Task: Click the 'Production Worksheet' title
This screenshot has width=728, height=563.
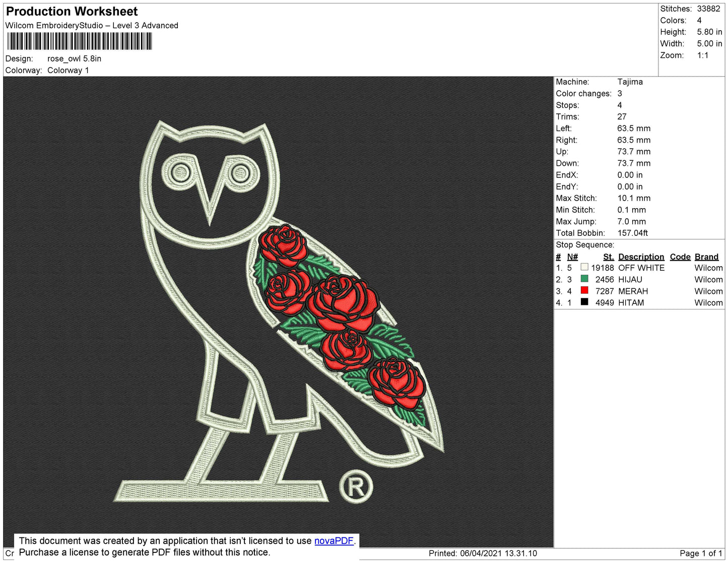Action: point(72,12)
